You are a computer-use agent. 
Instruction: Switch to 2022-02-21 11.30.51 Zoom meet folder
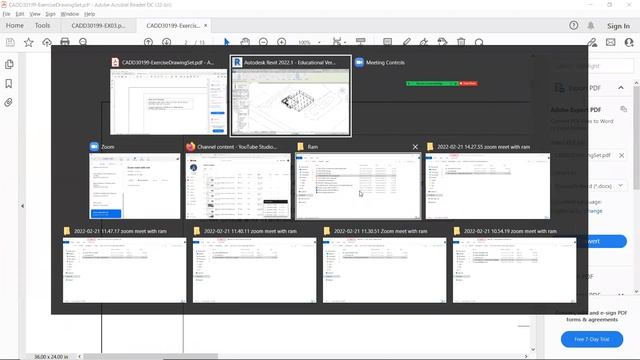[x=384, y=264]
